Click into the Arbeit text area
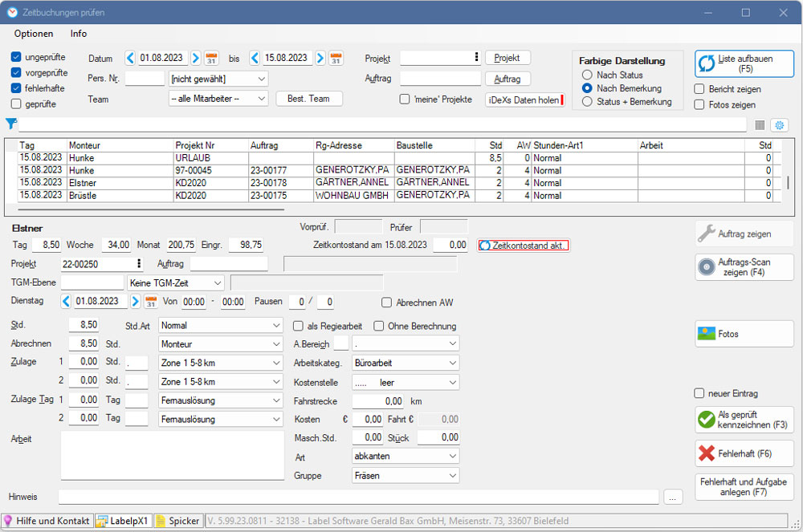803x532 pixels. tap(173, 455)
